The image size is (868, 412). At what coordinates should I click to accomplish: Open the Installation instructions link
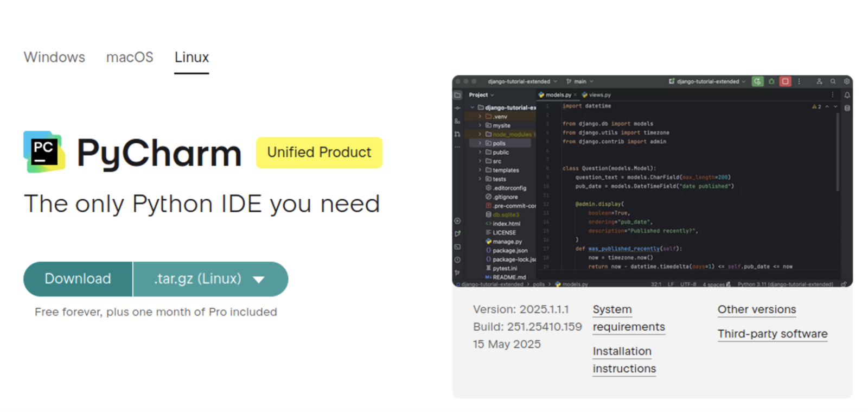624,360
